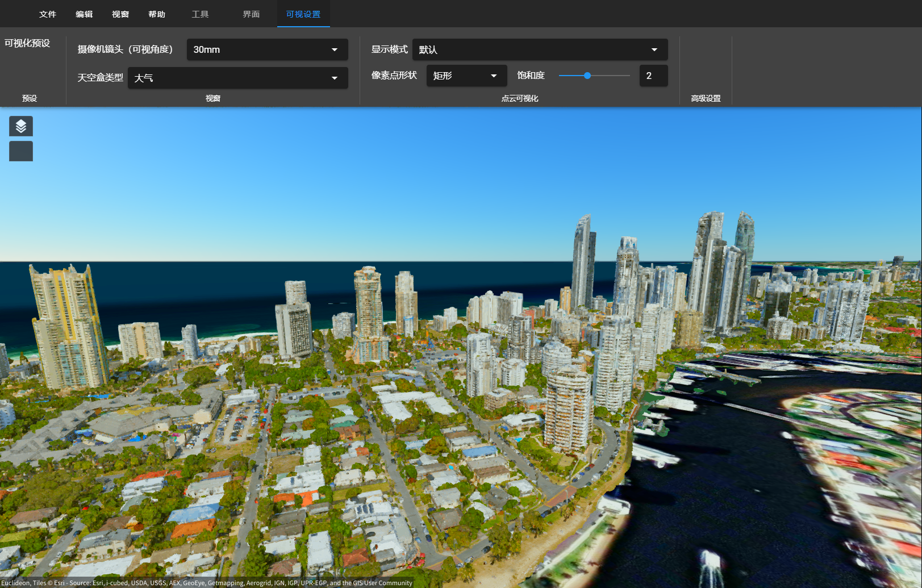The image size is (922, 588).
Task: Click the 像素点形状 label
Action: (394, 76)
